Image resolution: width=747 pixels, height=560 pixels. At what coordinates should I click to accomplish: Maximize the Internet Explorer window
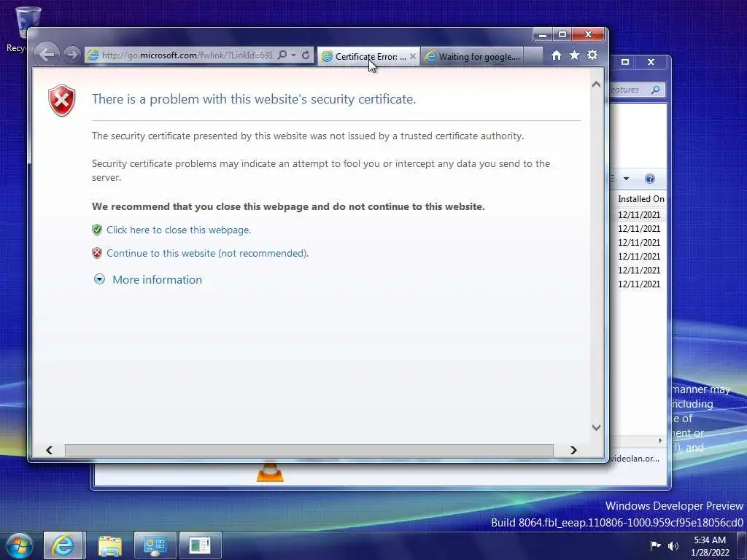(562, 34)
